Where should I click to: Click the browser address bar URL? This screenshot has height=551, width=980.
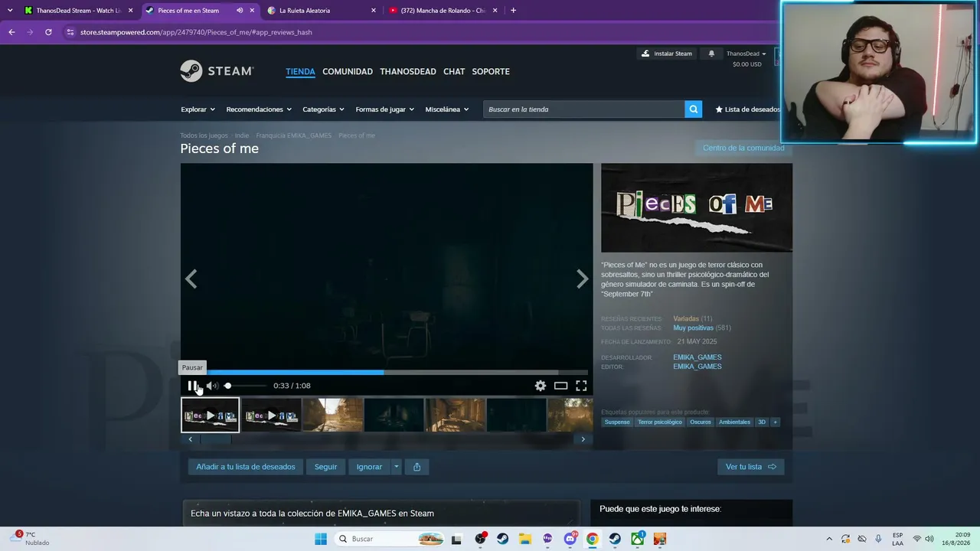tap(196, 32)
